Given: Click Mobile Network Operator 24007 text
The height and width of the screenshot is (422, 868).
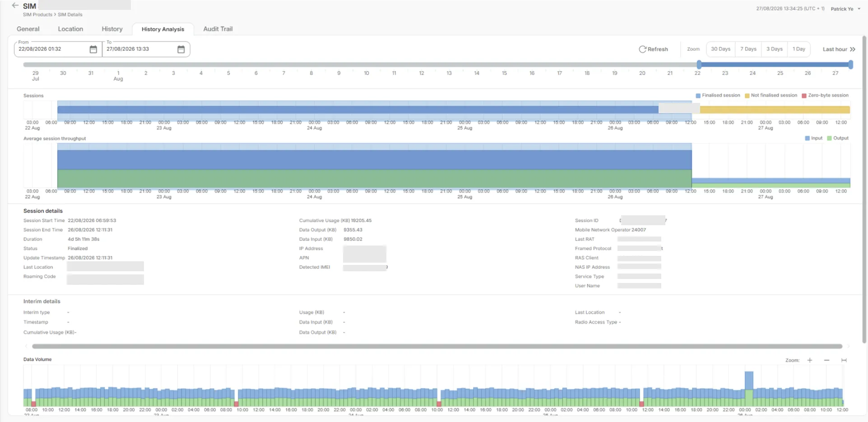Looking at the screenshot, I should pos(610,230).
